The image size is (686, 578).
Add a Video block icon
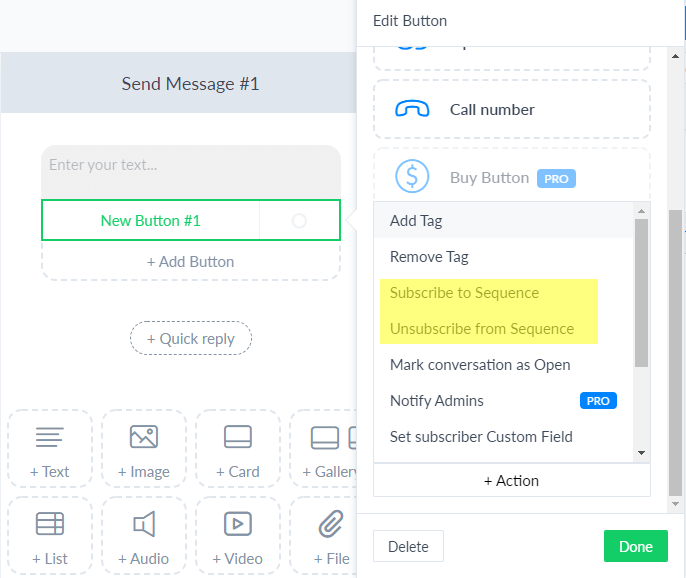238,524
